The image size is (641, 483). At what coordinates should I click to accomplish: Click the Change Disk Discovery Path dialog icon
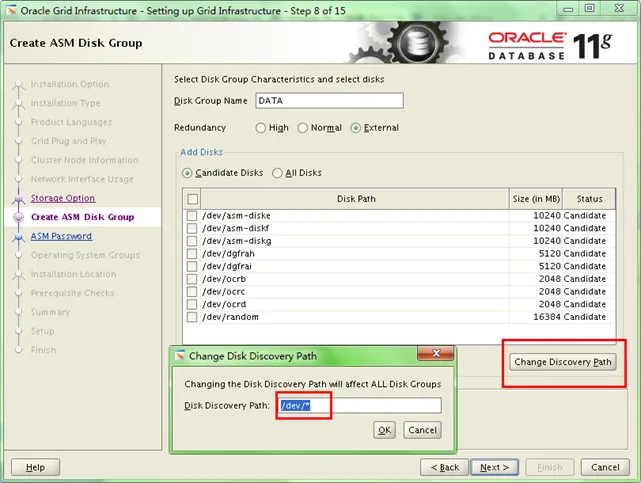pos(180,355)
